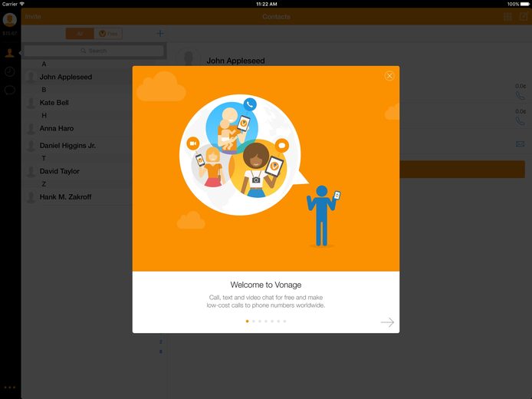The height and width of the screenshot is (399, 532).
Task: Select the last onboarding page dot
Action: pos(284,321)
